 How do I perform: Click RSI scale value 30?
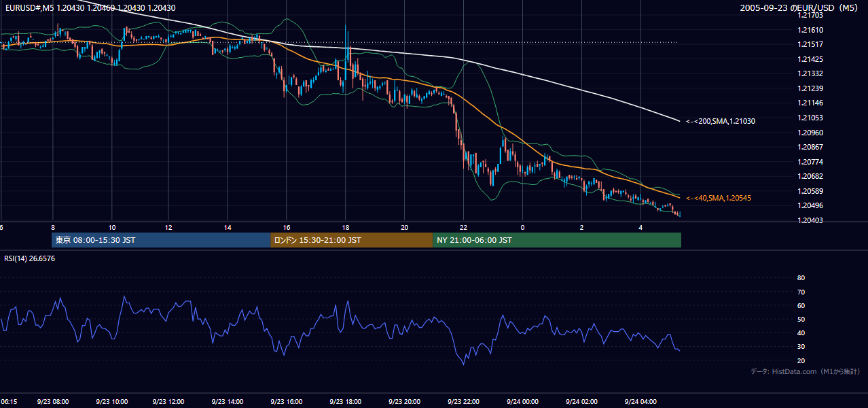tap(801, 346)
